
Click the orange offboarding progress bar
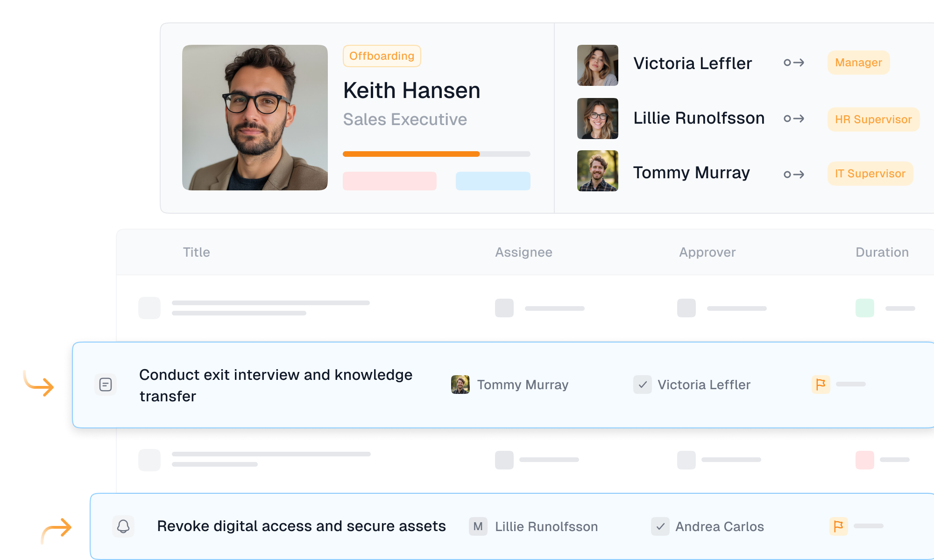tap(411, 154)
